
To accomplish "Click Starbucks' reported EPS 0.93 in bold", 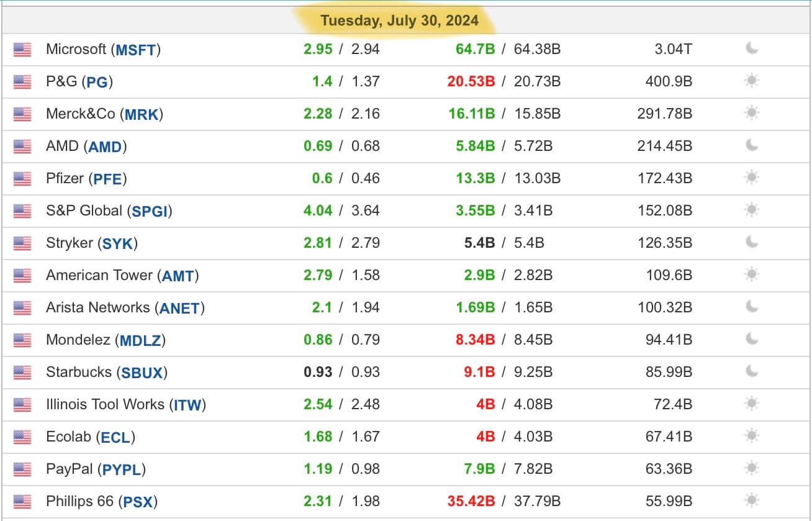I will point(318,371).
